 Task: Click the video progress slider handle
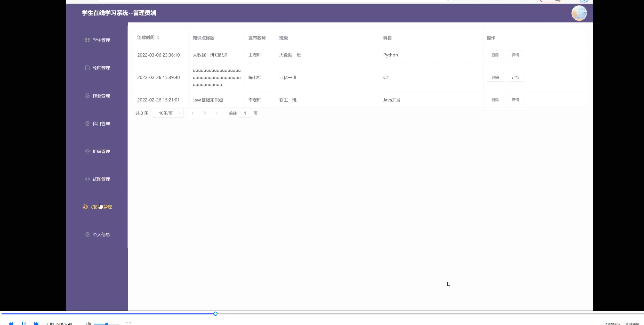tap(215, 314)
